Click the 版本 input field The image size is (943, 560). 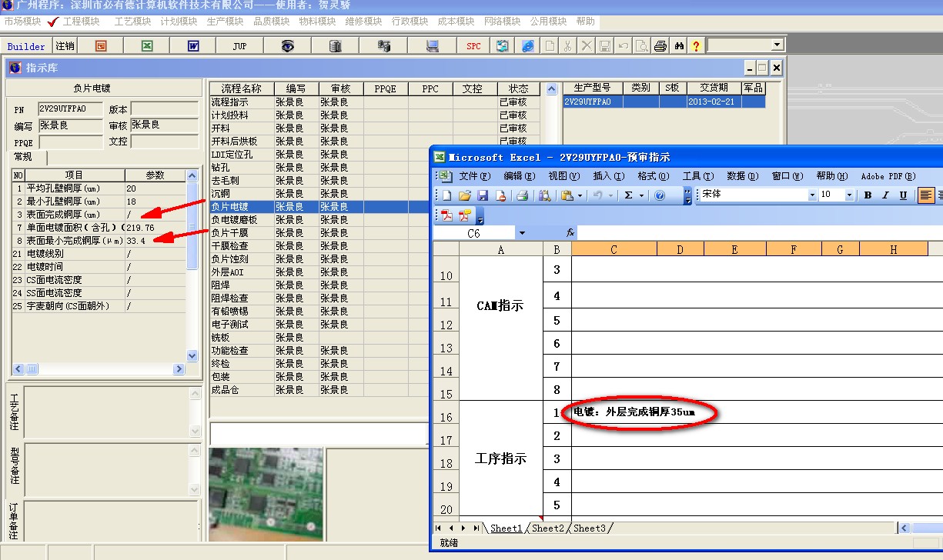pyautogui.click(x=165, y=108)
